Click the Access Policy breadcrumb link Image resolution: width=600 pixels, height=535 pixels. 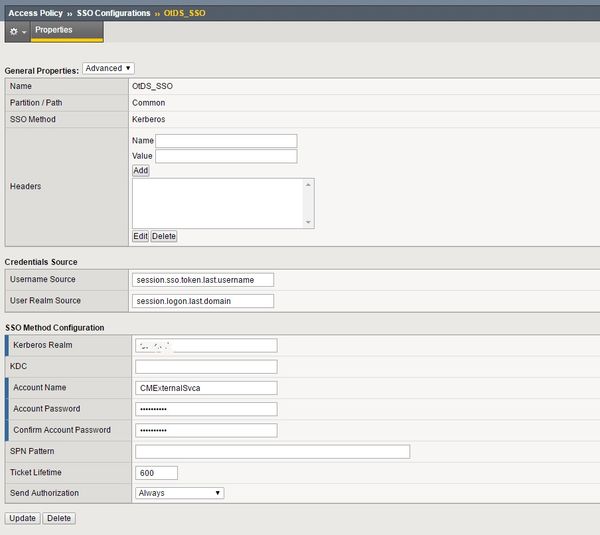click(x=34, y=13)
